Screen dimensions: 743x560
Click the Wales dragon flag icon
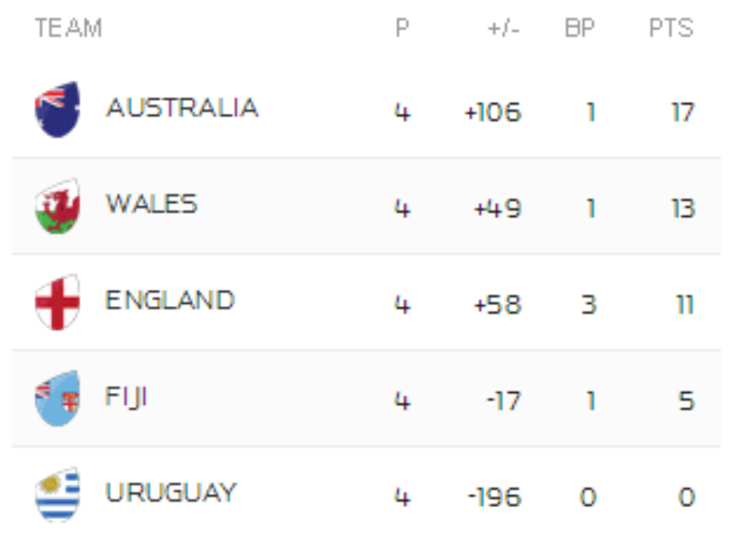tap(57, 206)
